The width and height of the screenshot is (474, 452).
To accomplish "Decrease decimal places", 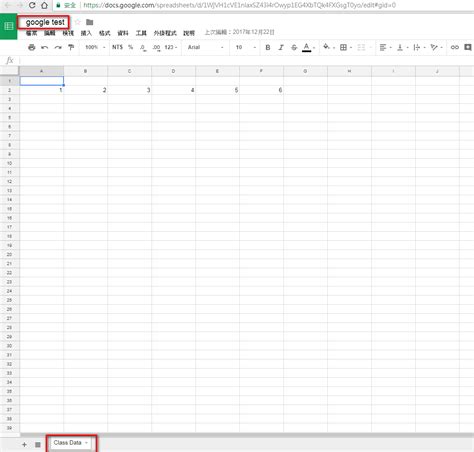I will click(x=143, y=48).
